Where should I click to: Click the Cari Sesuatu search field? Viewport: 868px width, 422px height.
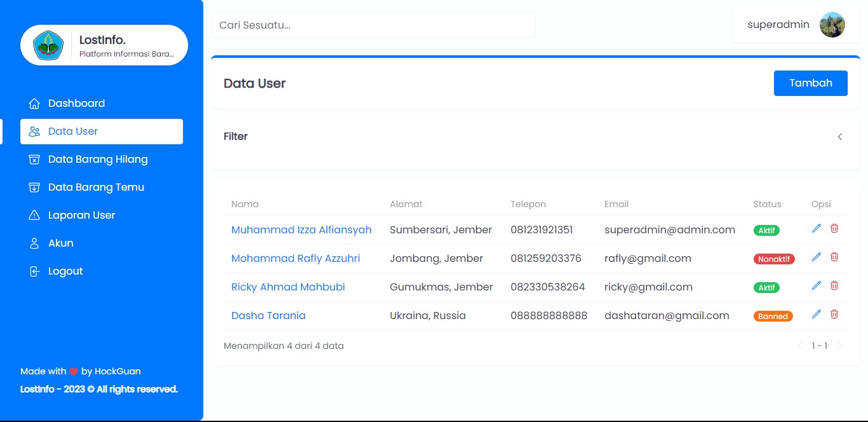click(x=373, y=25)
